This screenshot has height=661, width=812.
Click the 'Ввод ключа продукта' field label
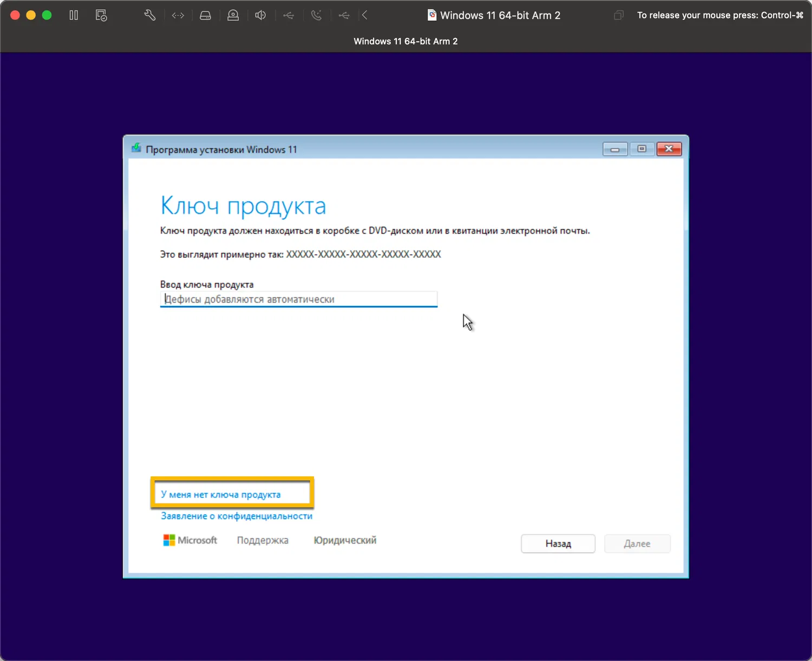207,285
